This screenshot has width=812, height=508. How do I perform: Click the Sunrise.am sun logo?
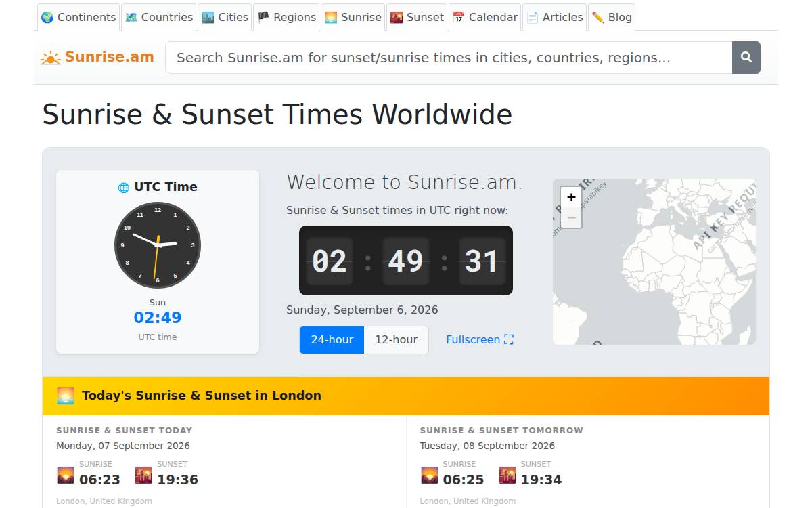(x=51, y=58)
